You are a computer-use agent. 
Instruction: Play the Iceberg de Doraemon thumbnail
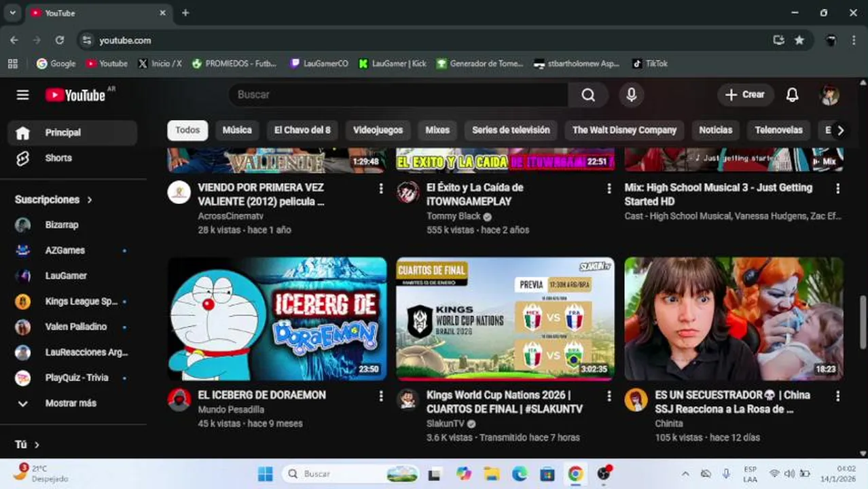point(277,319)
